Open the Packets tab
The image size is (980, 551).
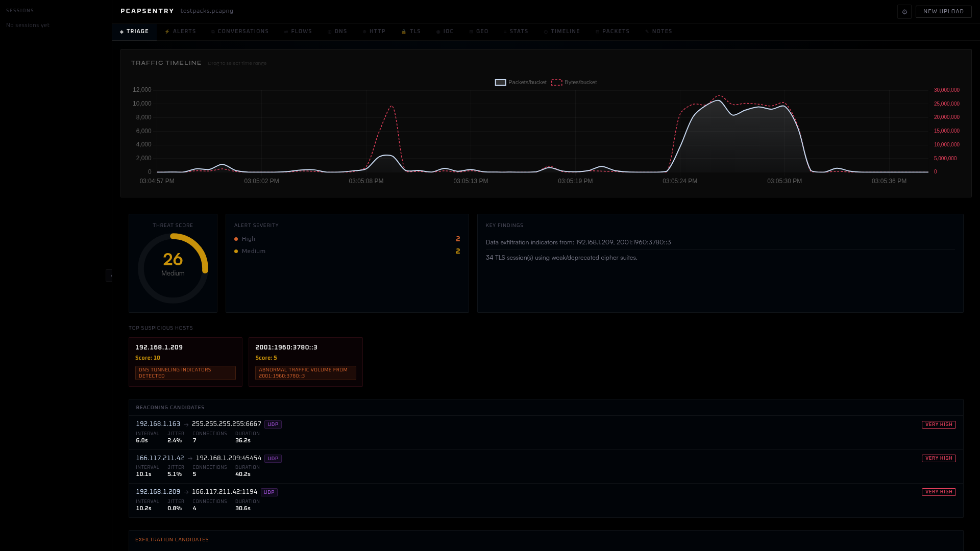tap(612, 32)
